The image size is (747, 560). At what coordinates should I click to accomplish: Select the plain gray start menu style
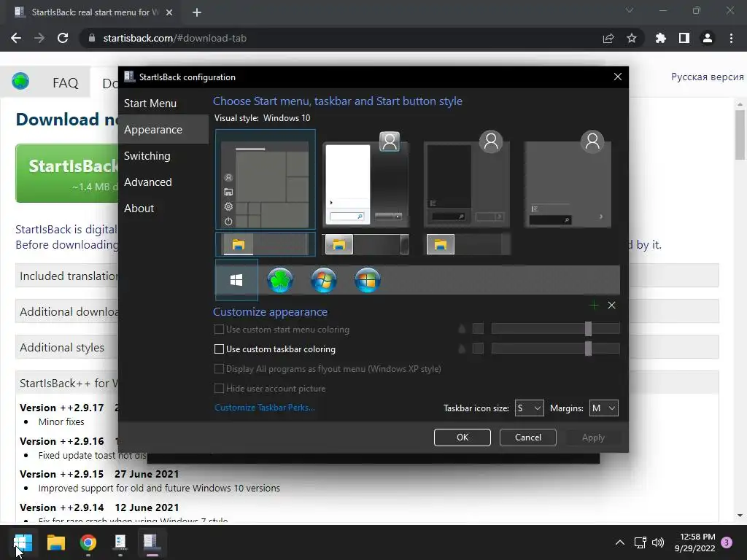568,179
